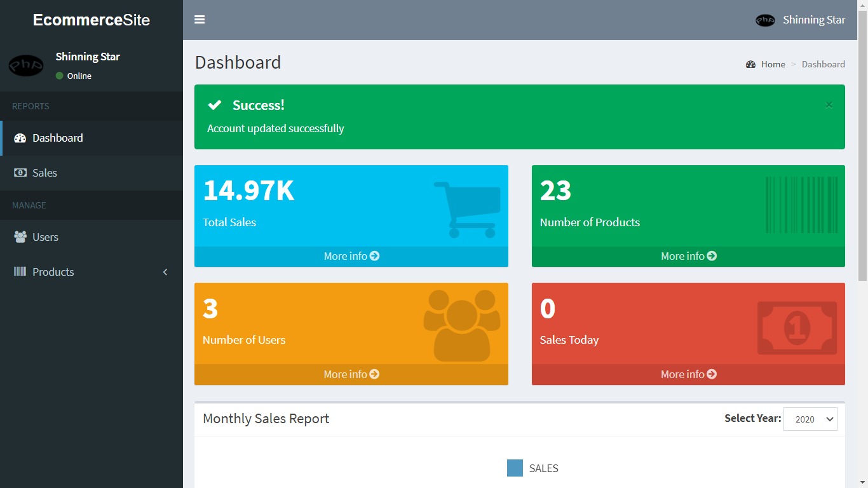Open the Users page from the sidebar menu

point(45,236)
